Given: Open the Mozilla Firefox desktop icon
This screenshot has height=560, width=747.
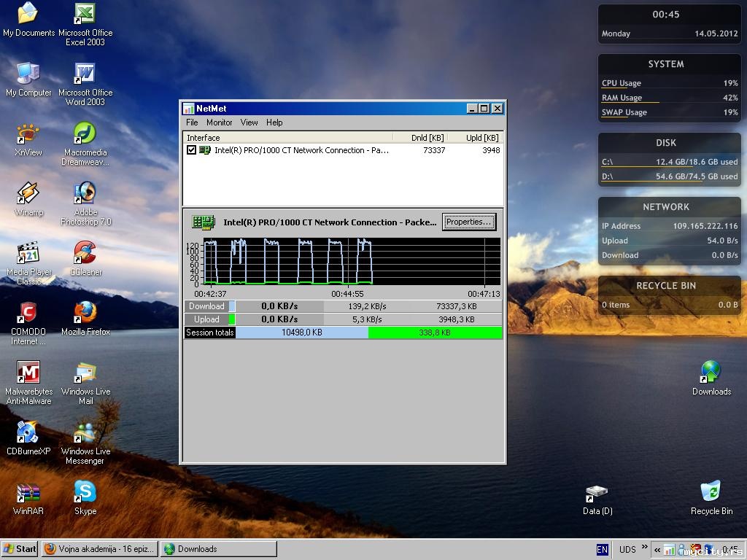Looking at the screenshot, I should point(85,313).
